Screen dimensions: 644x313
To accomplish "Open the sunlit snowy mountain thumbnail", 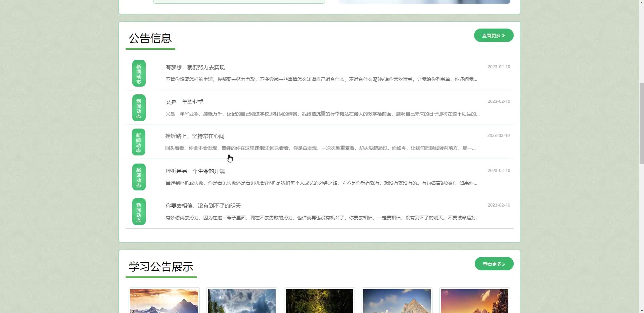I will pyautogui.click(x=164, y=301).
